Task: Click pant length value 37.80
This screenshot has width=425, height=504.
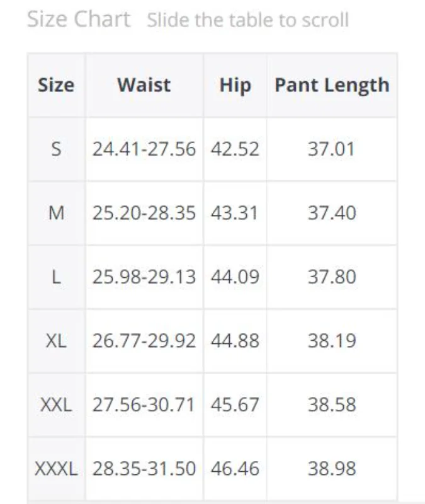Action: (x=331, y=277)
